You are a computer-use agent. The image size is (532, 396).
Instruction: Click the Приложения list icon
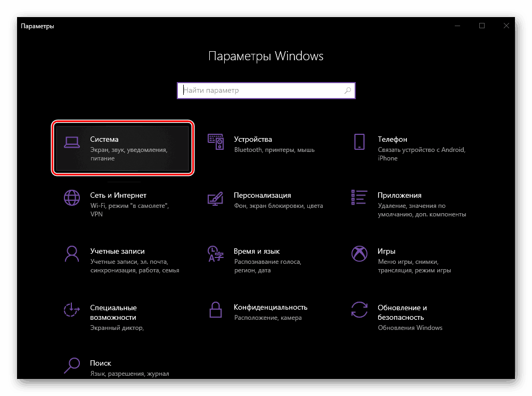point(359,197)
